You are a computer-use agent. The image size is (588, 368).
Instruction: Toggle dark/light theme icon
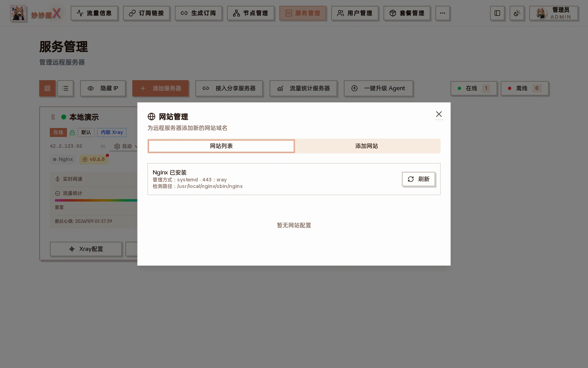(x=517, y=13)
